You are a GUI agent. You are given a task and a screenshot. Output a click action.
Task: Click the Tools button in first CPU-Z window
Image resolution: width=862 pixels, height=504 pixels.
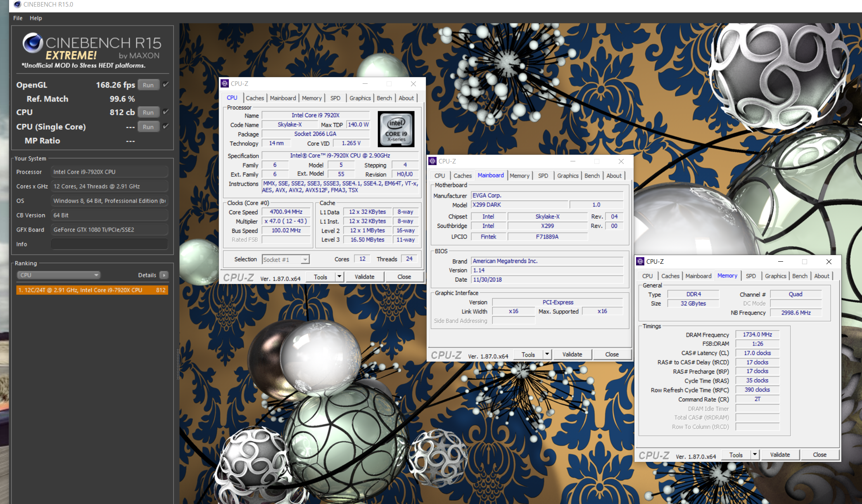(x=320, y=277)
